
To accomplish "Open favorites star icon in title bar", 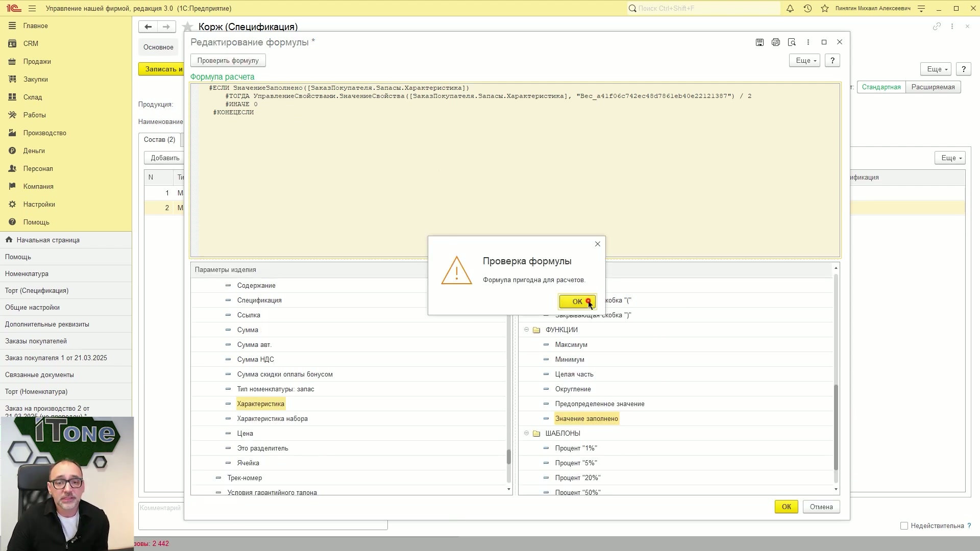I will (824, 8).
